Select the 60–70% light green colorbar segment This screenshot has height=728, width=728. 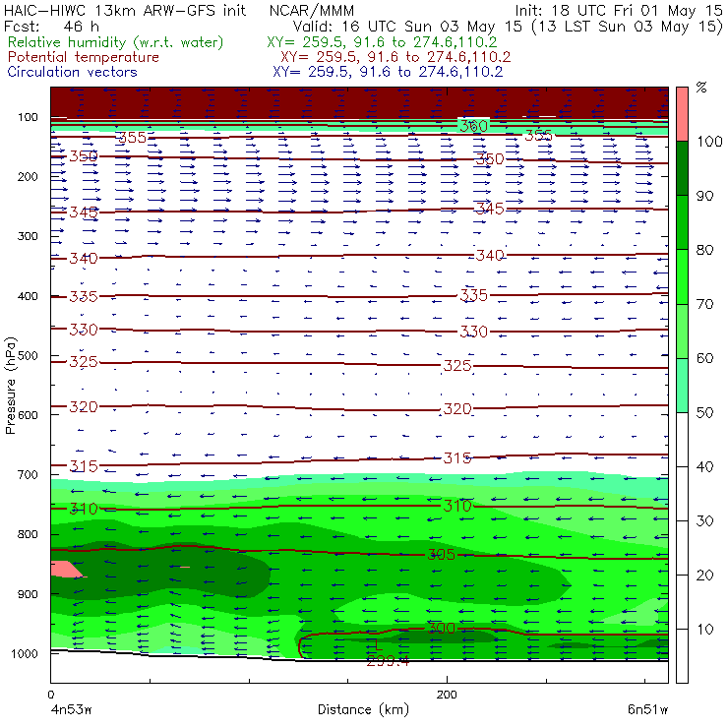[682, 331]
